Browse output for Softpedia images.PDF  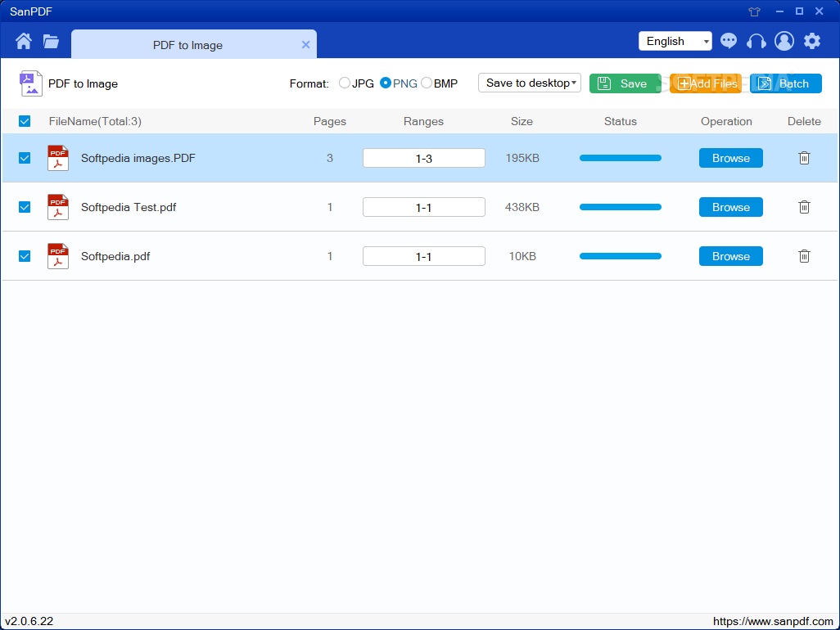pyautogui.click(x=731, y=158)
